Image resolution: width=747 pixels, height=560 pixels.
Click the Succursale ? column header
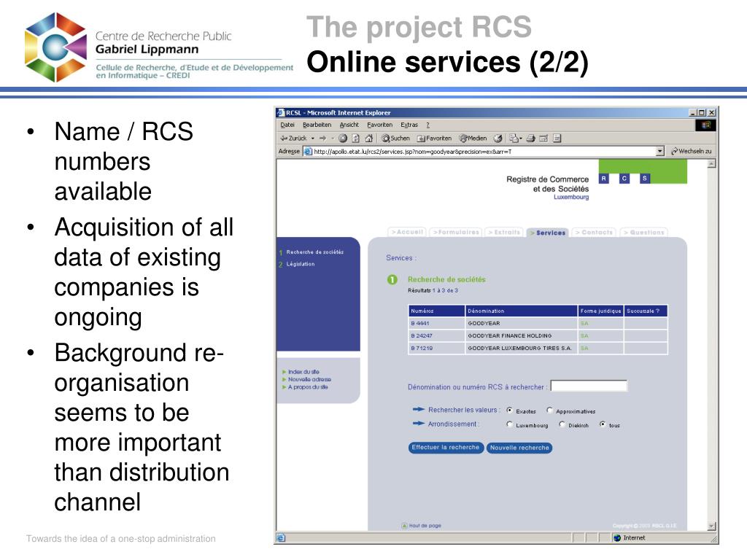646,311
